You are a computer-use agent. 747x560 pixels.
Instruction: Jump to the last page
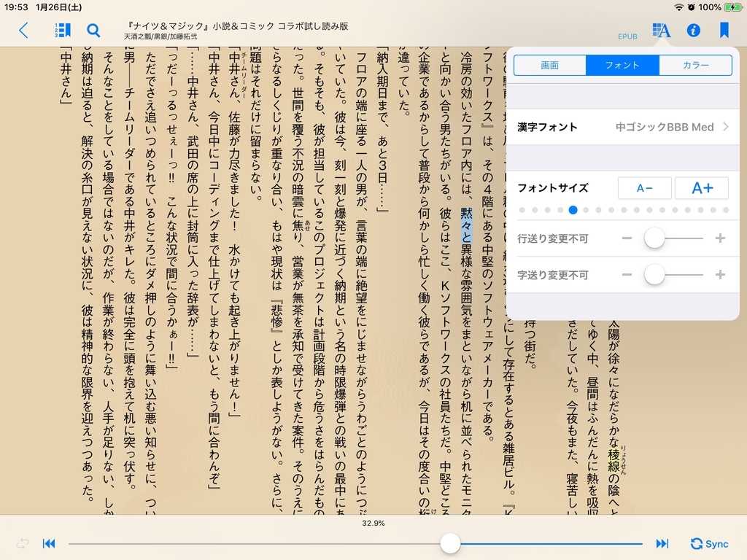662,543
